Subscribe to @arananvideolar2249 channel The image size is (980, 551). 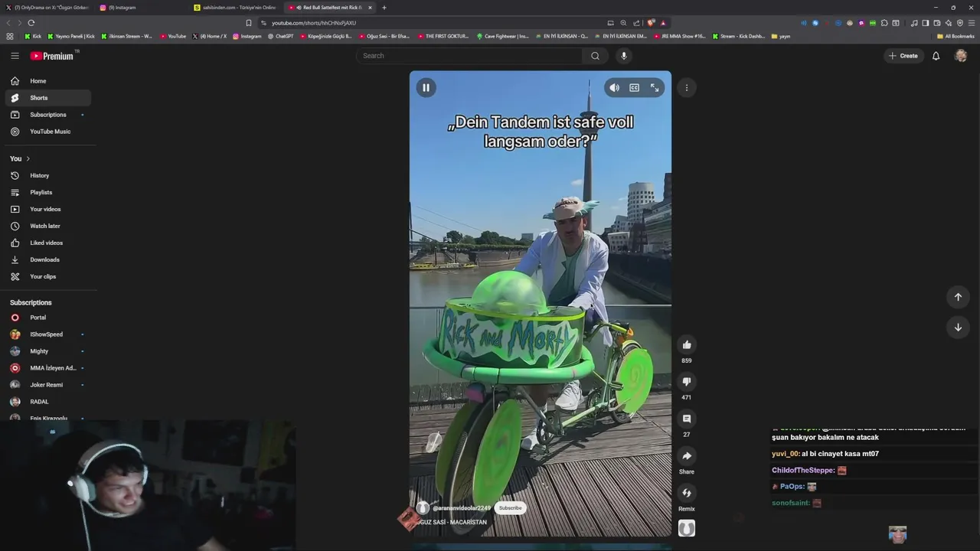pos(510,508)
